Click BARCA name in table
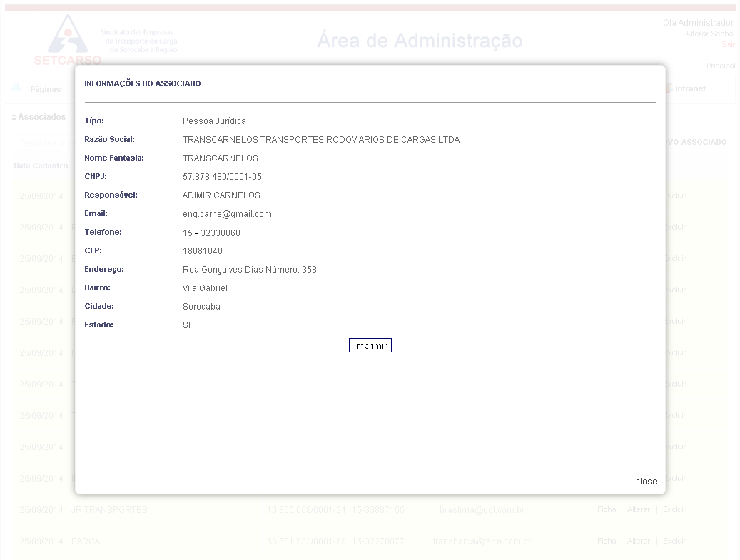The width and height of the screenshot is (740, 560). click(x=86, y=541)
